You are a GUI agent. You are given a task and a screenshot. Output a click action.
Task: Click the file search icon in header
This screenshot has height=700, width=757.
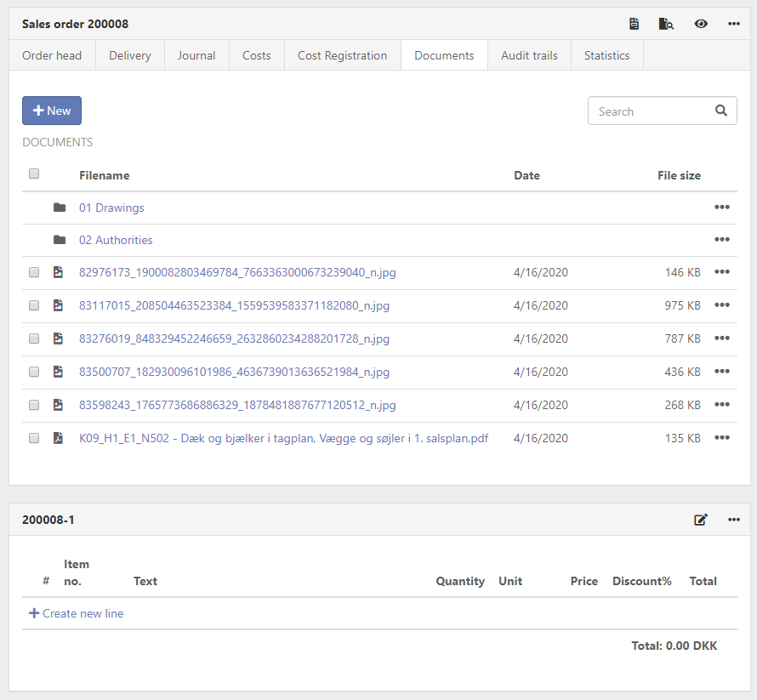(x=666, y=24)
